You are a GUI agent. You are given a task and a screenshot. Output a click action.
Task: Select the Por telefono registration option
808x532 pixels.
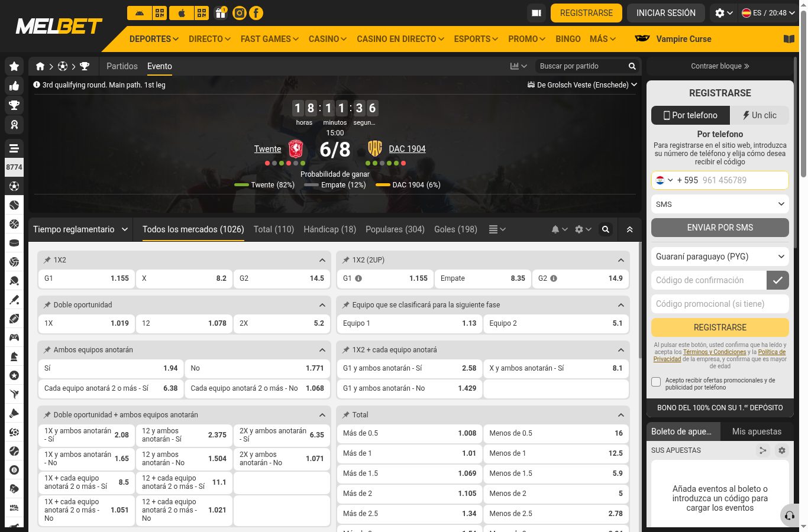[x=690, y=115]
